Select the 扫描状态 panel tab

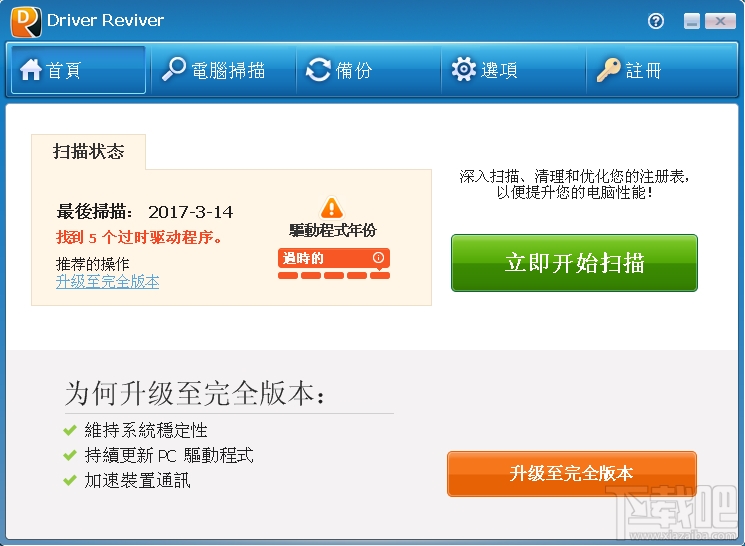88,152
